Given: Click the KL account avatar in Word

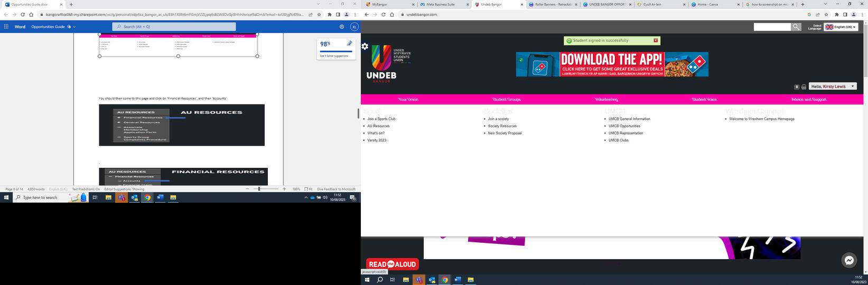Looking at the screenshot, I should pos(354,26).
